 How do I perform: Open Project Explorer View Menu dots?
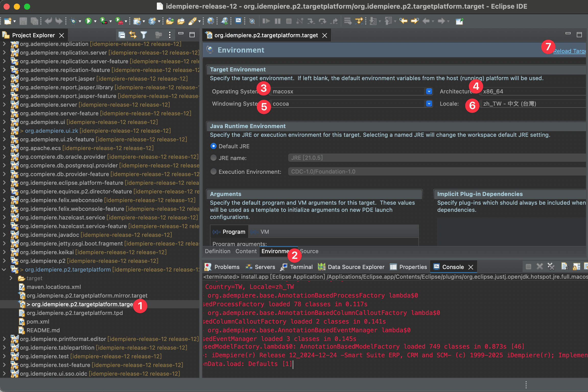pos(170,35)
